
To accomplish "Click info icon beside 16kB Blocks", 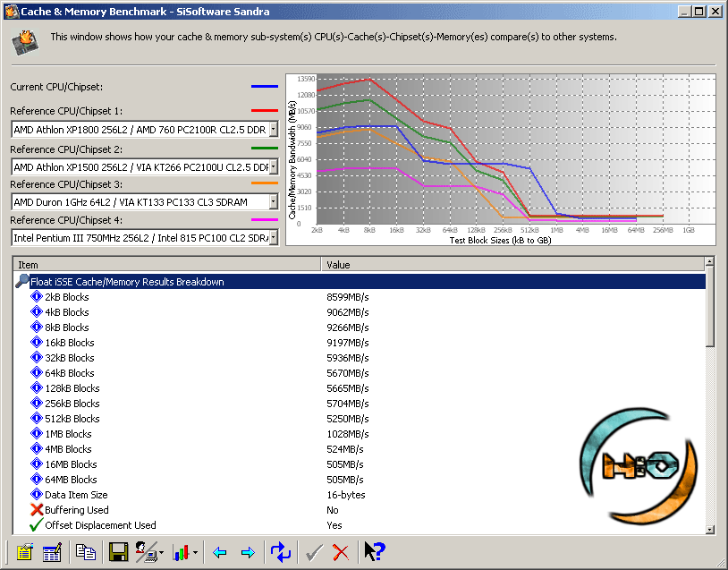I will coord(36,342).
